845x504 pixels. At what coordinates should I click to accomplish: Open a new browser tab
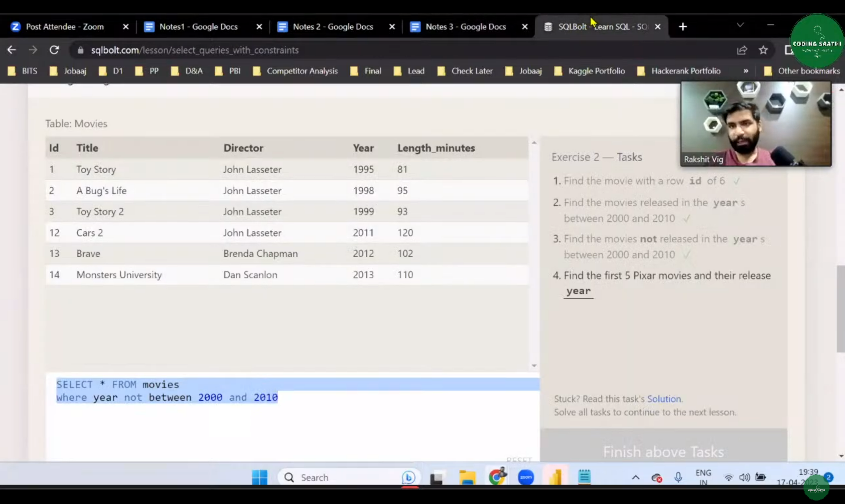683,26
